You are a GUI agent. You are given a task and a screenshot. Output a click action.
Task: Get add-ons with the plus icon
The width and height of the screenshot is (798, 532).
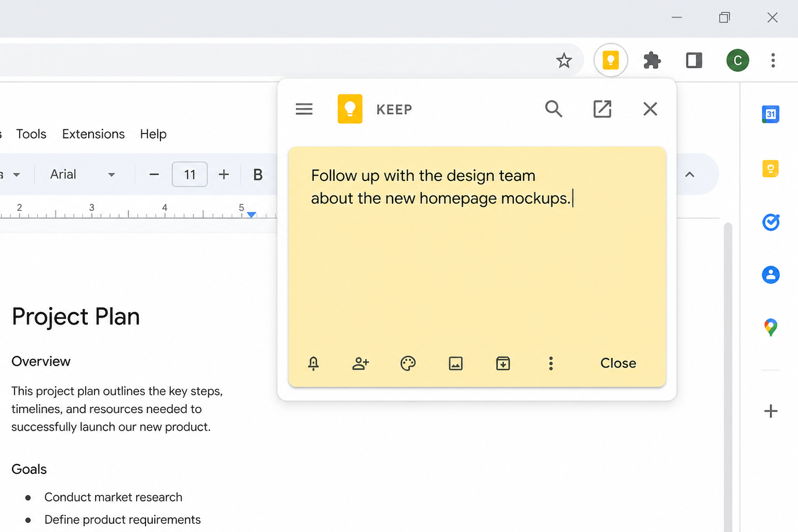click(771, 411)
